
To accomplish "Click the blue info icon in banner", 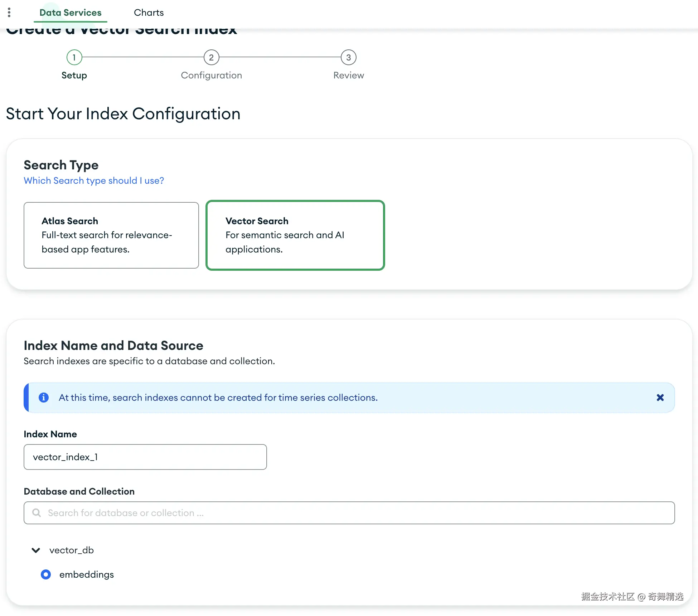I will click(x=44, y=398).
